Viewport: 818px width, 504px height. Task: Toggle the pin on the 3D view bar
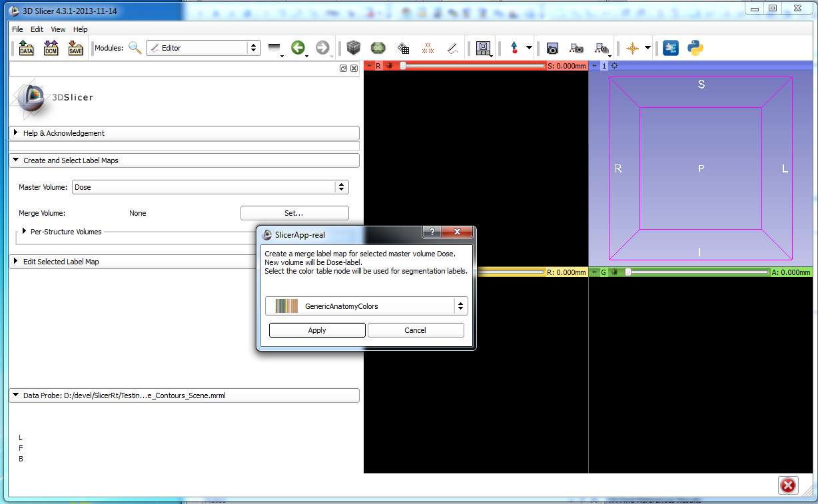tap(594, 66)
